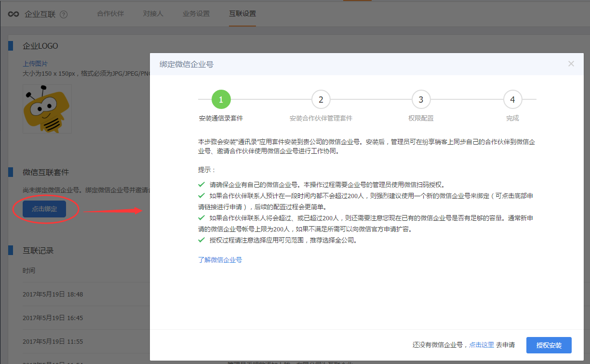This screenshot has width=590, height=364.
Task: Click the 微信互联套件 section heading
Action: (46, 172)
